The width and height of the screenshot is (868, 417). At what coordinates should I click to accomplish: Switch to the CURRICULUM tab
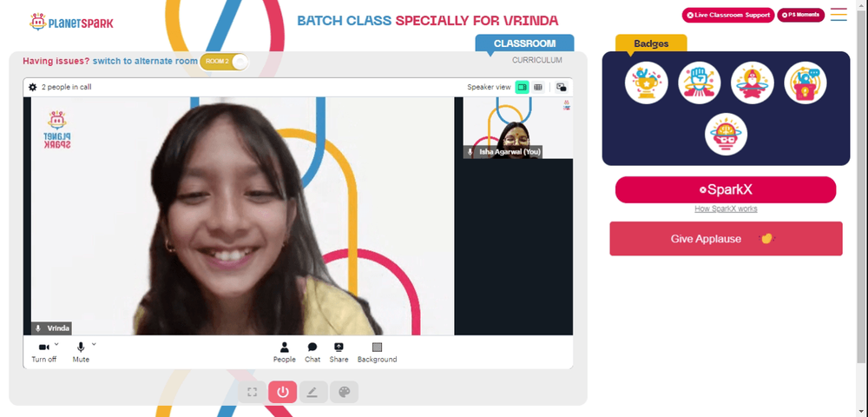coord(537,60)
